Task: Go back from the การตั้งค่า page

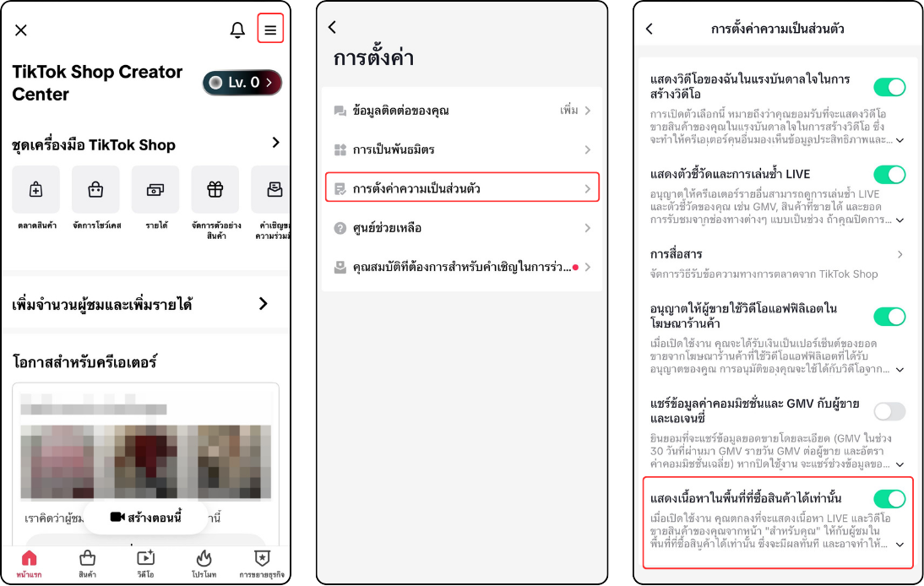Action: coord(333,27)
